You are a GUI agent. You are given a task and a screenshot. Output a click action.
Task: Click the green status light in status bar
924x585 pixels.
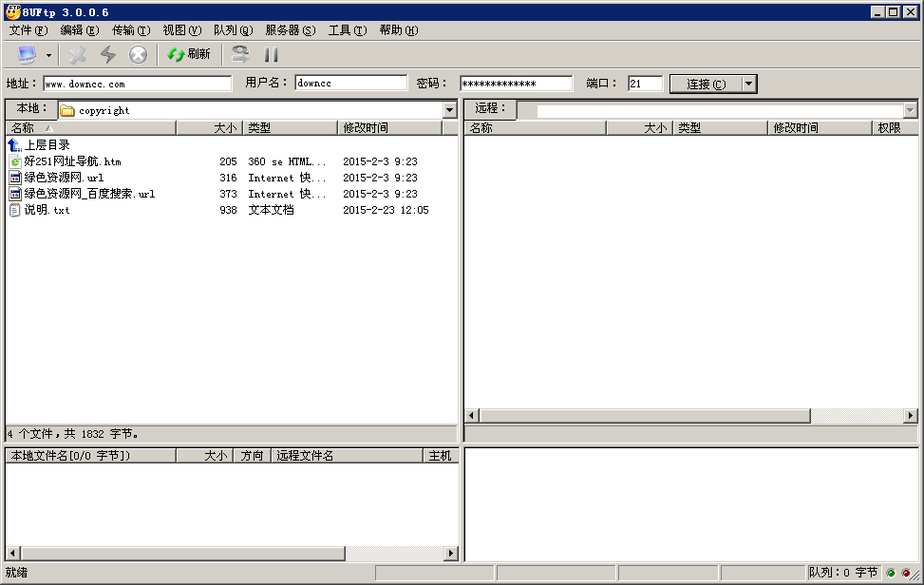coord(891,574)
